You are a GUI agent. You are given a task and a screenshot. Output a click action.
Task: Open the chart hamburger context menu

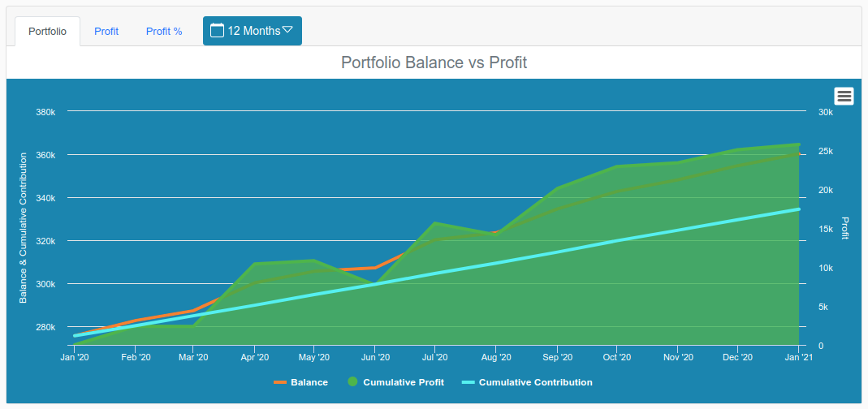[x=844, y=97]
